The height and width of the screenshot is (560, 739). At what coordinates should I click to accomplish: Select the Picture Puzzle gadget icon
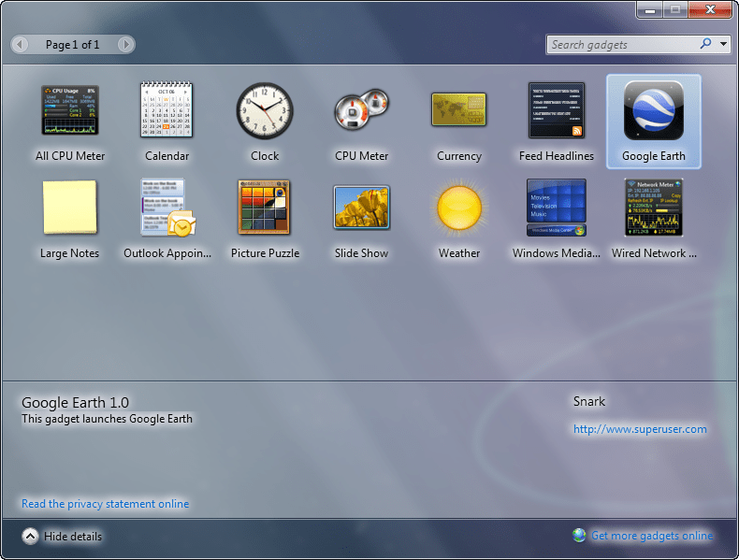[x=265, y=208]
